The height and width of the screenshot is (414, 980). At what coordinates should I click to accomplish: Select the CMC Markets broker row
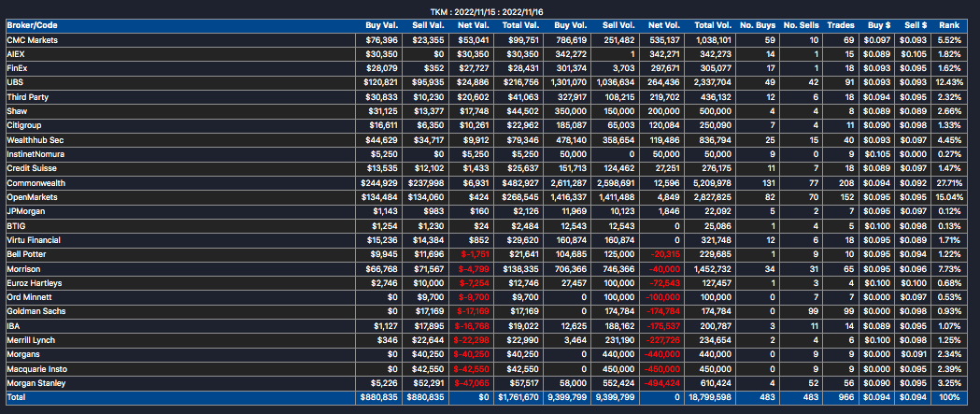click(x=486, y=40)
